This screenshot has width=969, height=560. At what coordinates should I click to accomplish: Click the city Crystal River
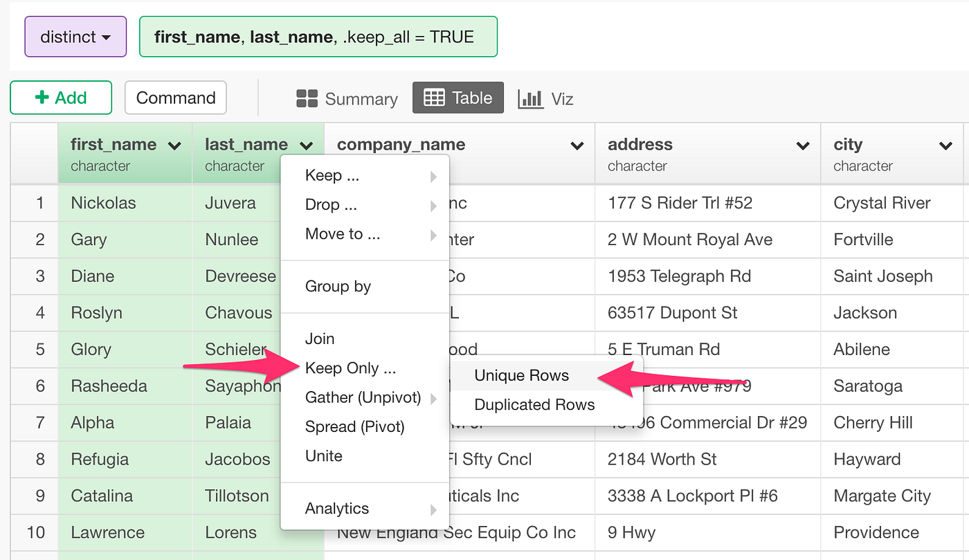point(882,204)
